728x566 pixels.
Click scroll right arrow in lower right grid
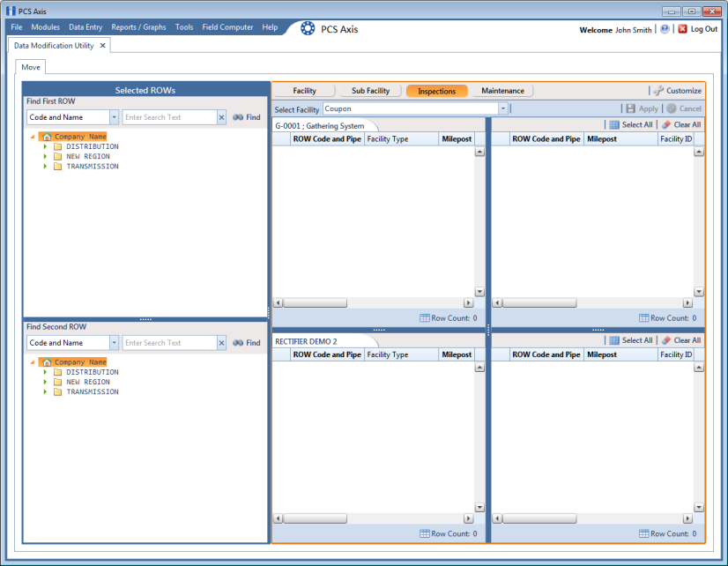tap(687, 518)
